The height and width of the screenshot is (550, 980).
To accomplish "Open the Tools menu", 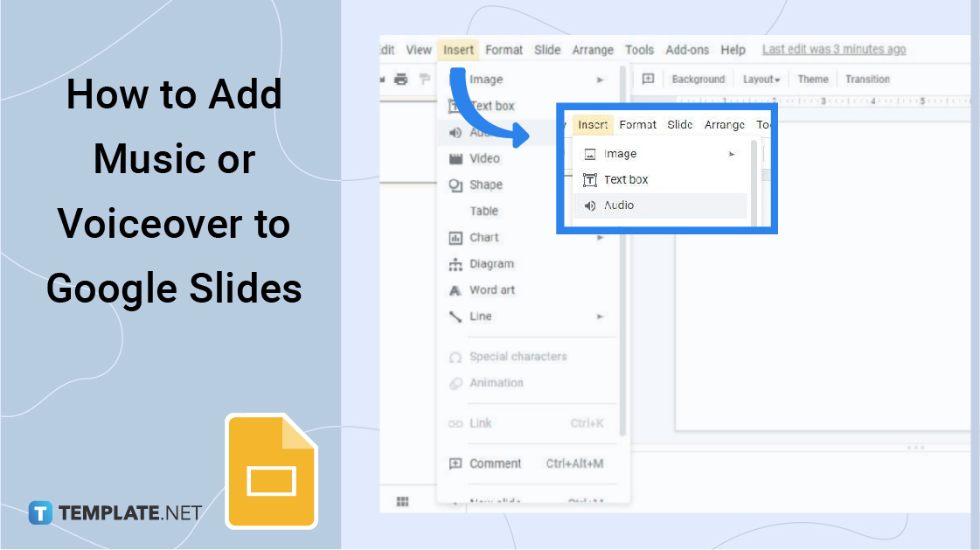I will pyautogui.click(x=639, y=50).
